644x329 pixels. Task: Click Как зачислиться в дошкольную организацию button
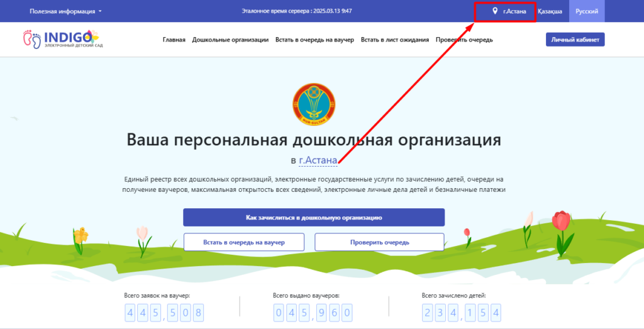[x=314, y=217]
